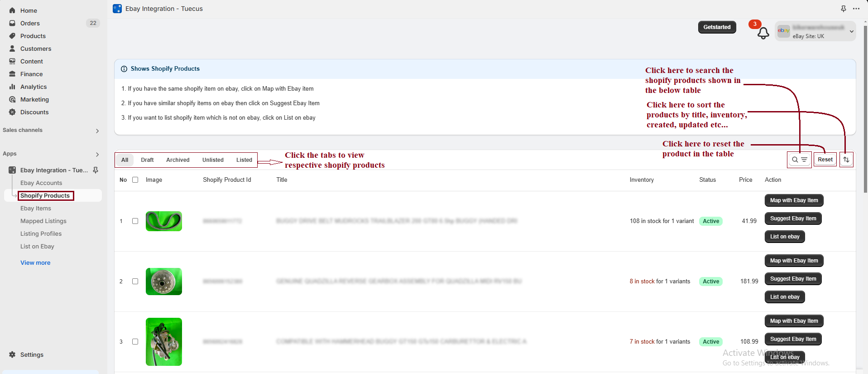Check the checkbox for product row 2

(135, 282)
